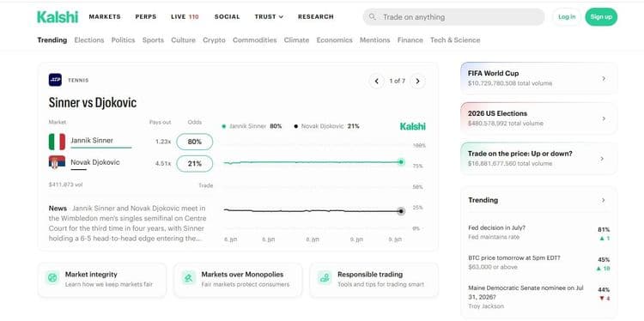Viewport: 644px width, 321px height.
Task: Select the Serbian flag icon for Djokovic
Action: pos(57,162)
